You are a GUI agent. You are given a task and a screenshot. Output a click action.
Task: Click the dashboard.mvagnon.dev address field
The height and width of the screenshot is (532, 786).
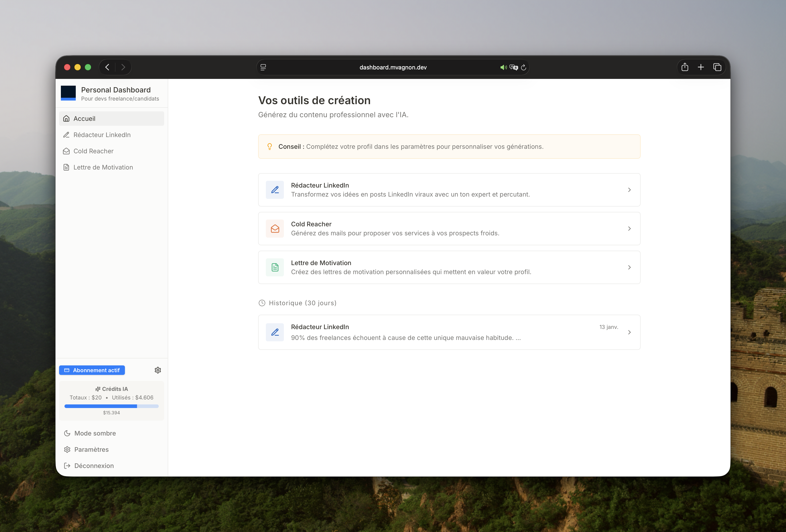[x=393, y=67]
